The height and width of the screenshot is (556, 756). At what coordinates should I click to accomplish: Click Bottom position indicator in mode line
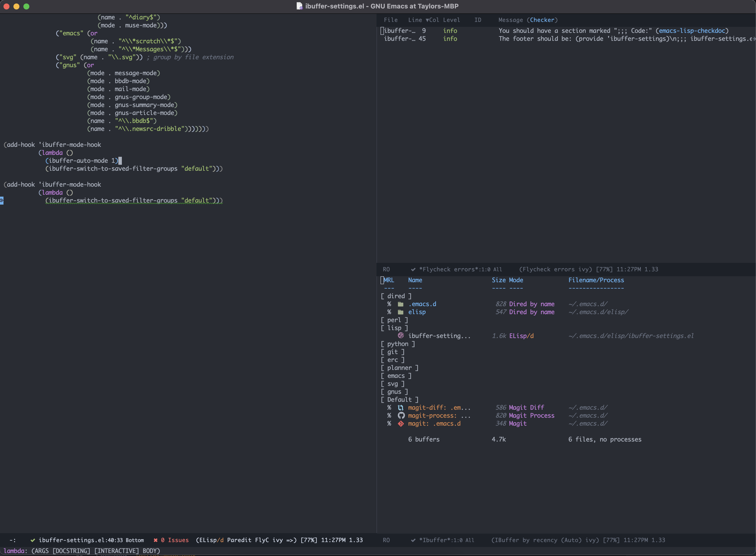135,540
